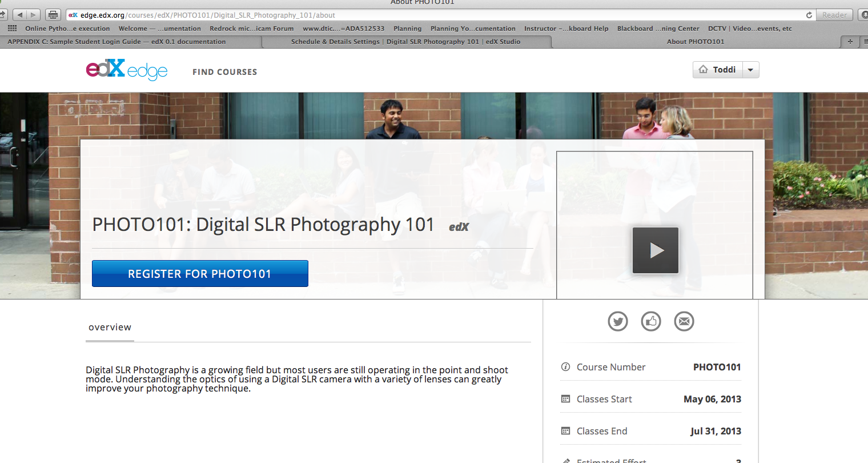The width and height of the screenshot is (868, 463).
Task: Click the Twitter share icon
Action: coord(618,321)
